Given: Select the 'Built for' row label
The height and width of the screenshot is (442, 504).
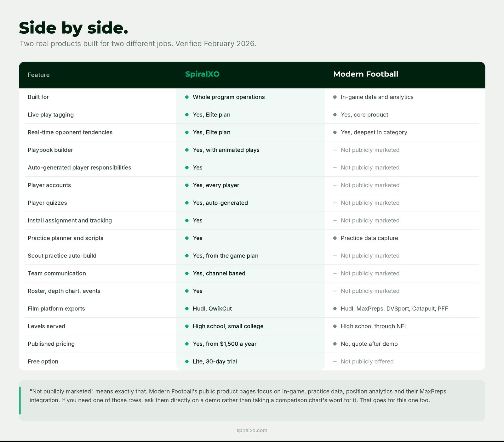Looking at the screenshot, I should pyautogui.click(x=38, y=97).
